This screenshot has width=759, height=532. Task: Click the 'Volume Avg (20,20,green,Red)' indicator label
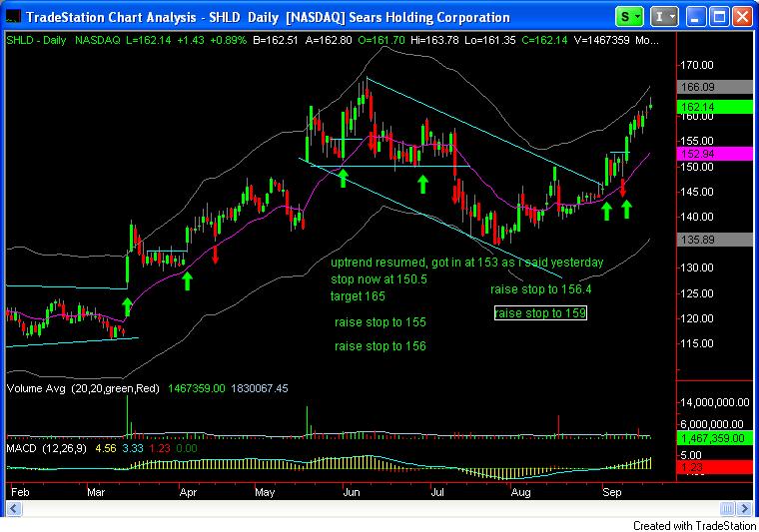[83, 388]
